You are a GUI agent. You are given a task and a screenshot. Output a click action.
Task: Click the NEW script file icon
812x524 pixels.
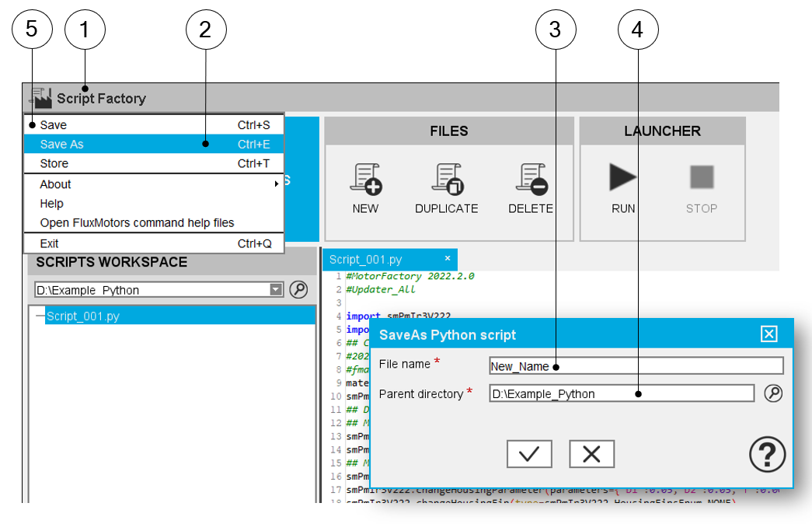[365, 178]
